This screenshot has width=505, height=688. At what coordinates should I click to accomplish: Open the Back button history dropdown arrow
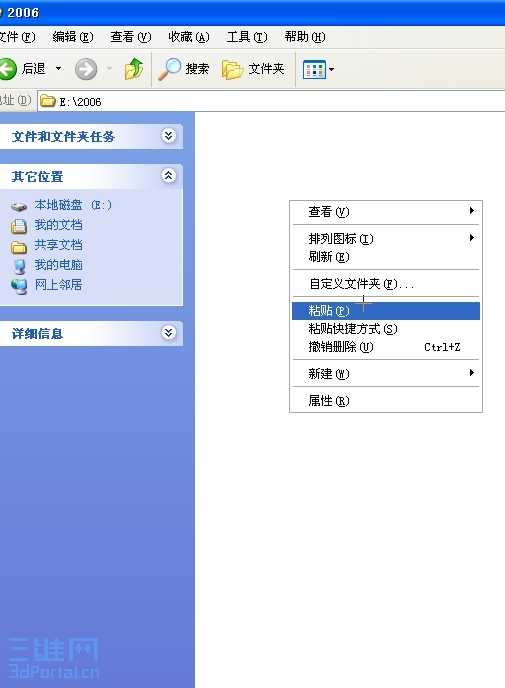coord(58,69)
